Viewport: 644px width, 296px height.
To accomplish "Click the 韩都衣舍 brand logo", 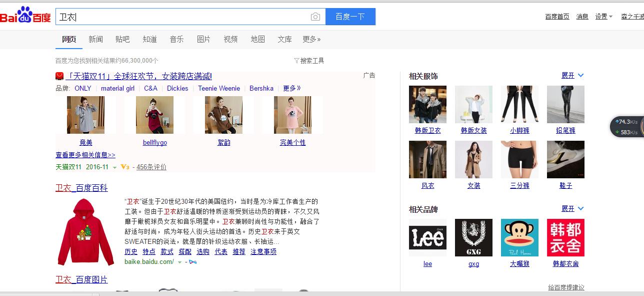I will coord(565,237).
